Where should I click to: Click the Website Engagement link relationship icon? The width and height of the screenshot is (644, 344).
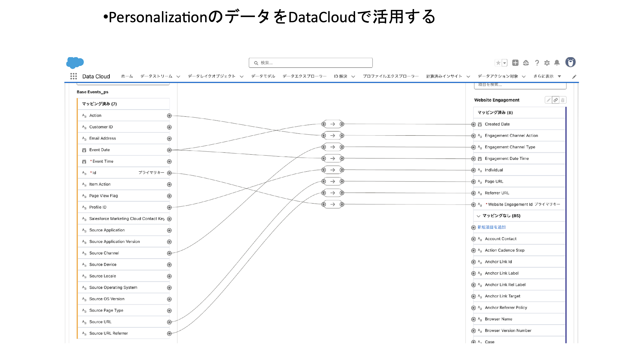556,100
